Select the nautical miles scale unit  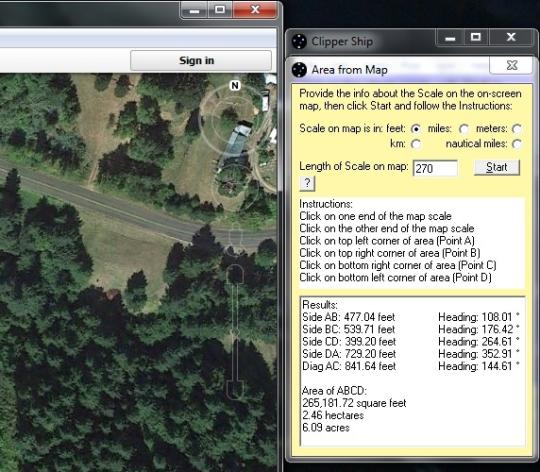(516, 144)
